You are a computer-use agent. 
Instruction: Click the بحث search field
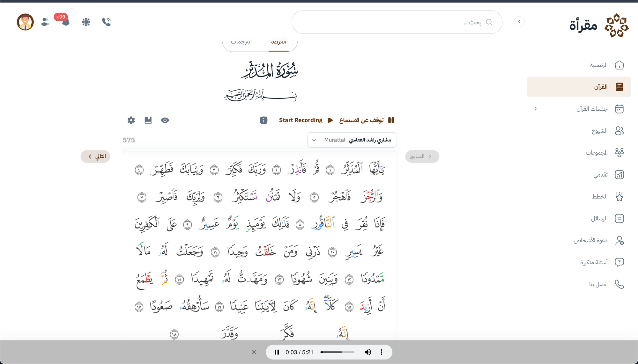397,22
